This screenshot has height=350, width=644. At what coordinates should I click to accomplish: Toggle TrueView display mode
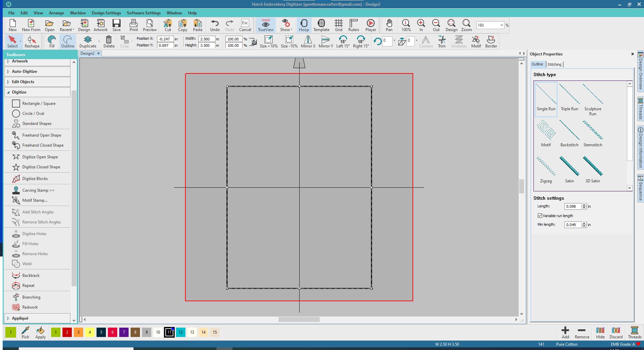click(266, 25)
